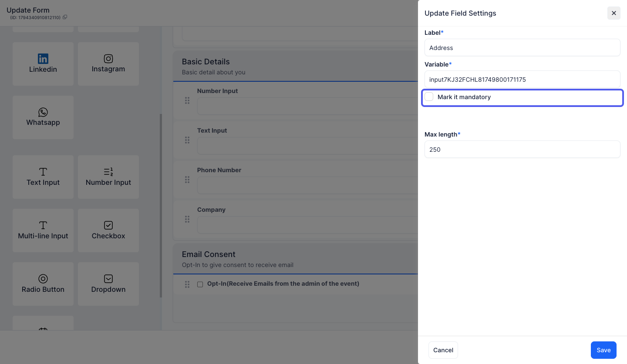Screen dimensions: 627x364
Task: Click the WhatsApp logo icon
Action: pos(43,112)
